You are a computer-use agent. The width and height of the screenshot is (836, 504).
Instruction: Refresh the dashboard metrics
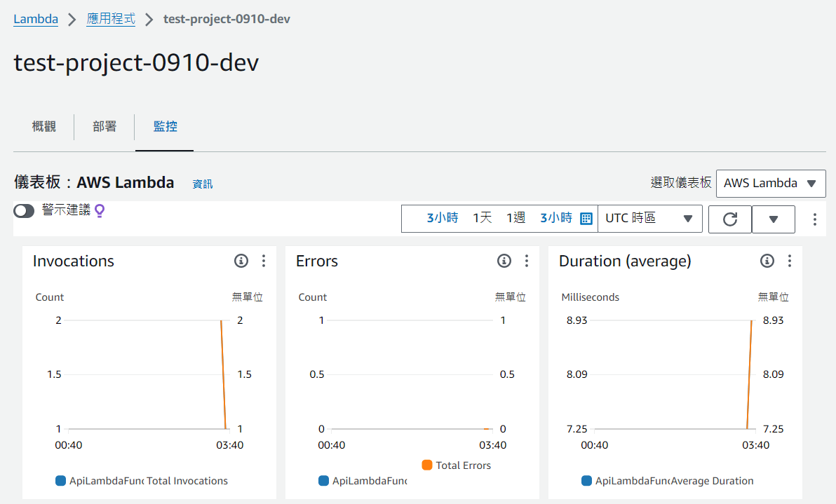tap(729, 219)
